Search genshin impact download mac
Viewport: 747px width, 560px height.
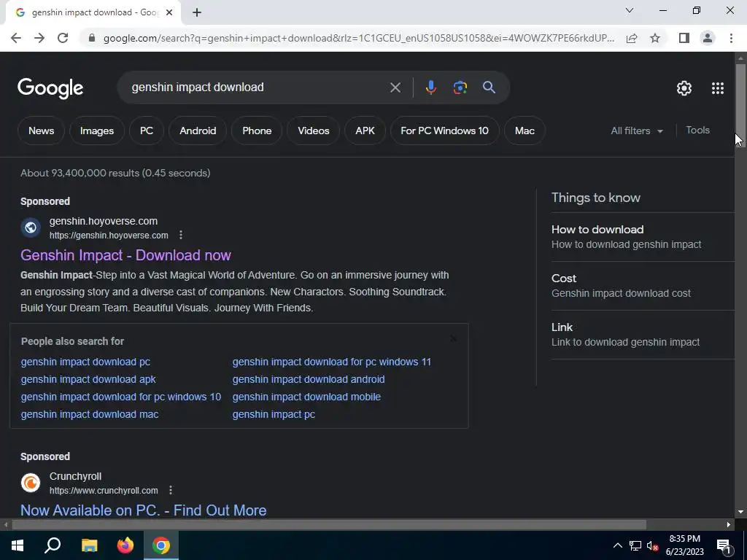pyautogui.click(x=90, y=415)
